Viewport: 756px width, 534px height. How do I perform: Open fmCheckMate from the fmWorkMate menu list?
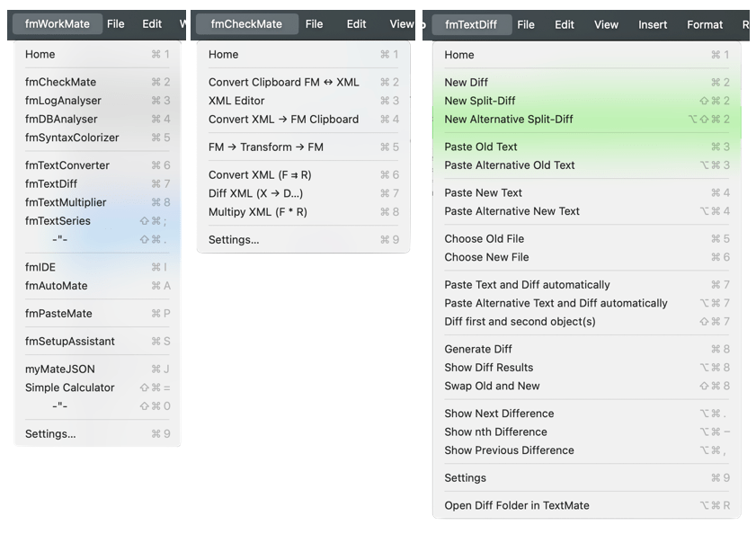tap(60, 82)
